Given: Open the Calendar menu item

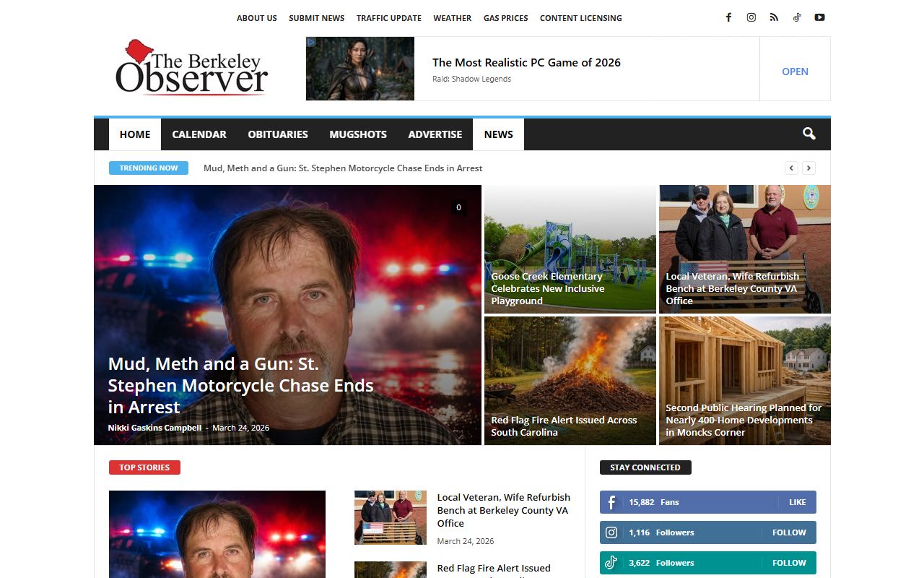Looking at the screenshot, I should pos(199,134).
